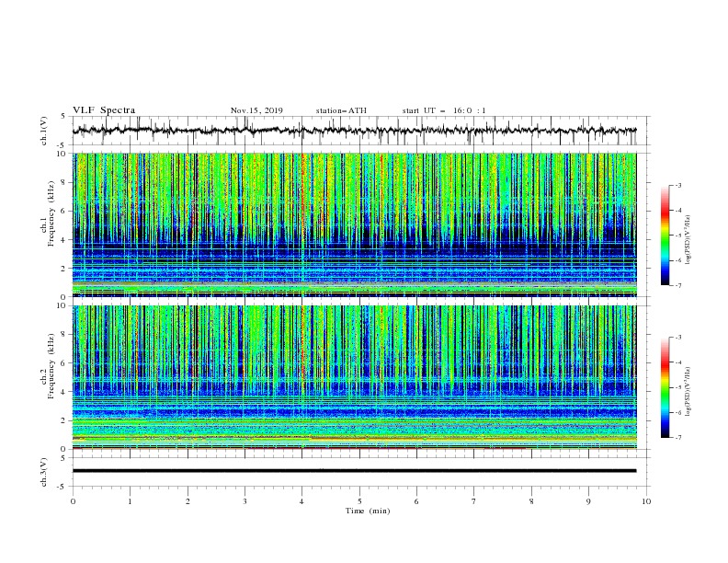The height and width of the screenshot is (563, 728).
Task: Click the 'Time (min)' axis title
Action: [368, 511]
